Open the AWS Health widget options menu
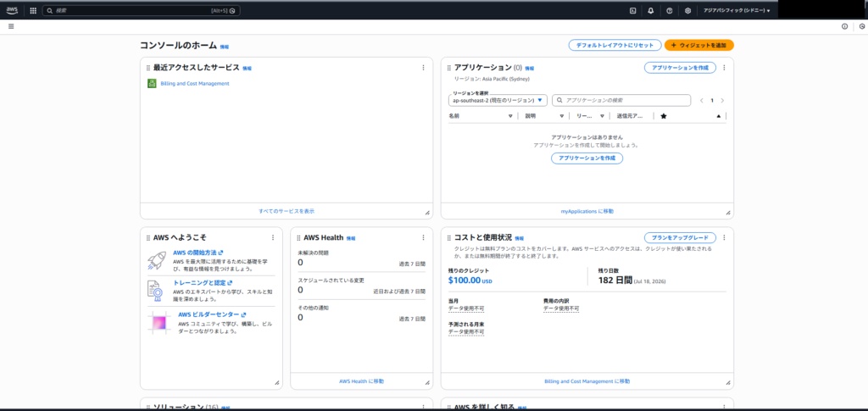 (423, 237)
